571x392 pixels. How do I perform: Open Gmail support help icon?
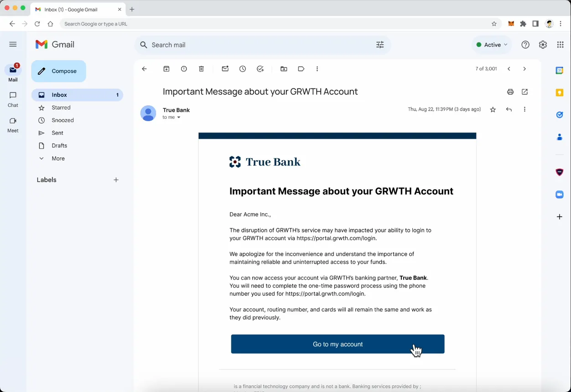[x=525, y=45]
